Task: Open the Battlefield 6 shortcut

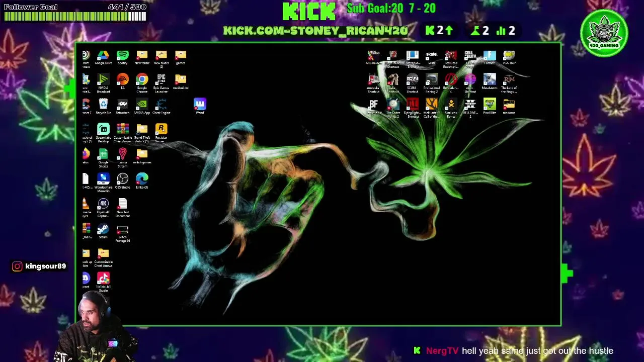Action: point(373,107)
